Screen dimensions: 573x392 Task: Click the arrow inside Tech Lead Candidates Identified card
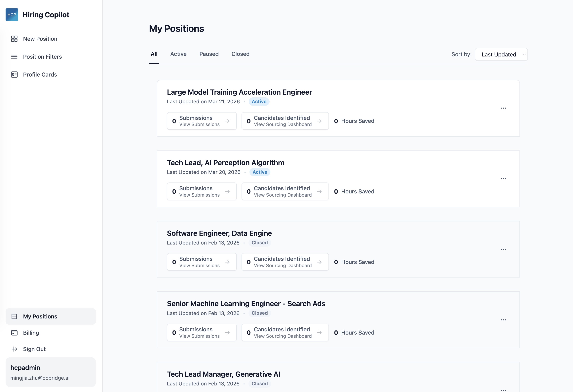(320, 191)
